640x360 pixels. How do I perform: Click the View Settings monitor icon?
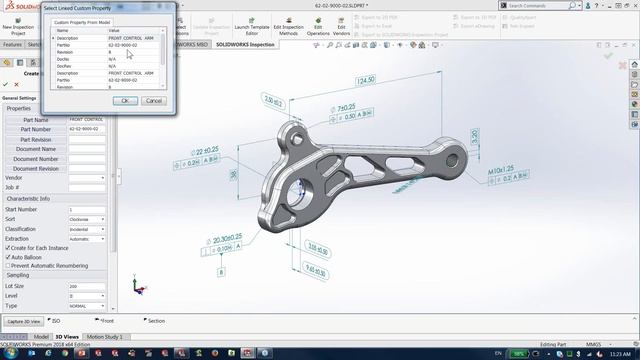pos(435,45)
